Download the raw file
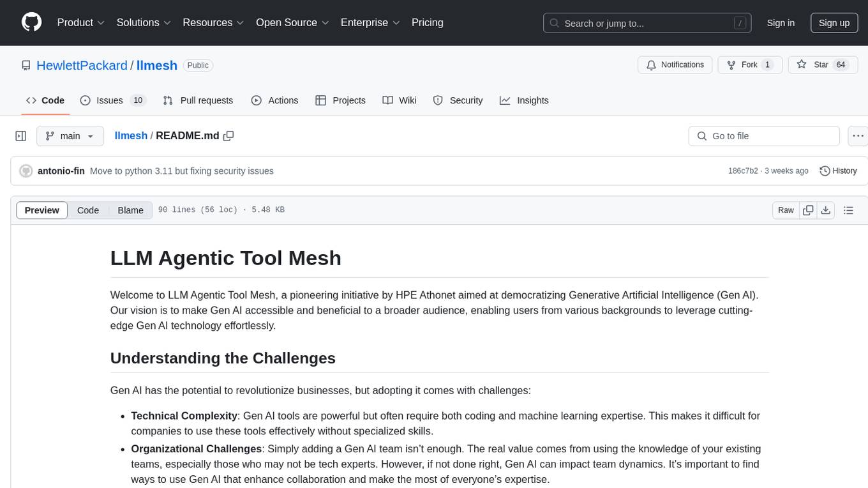This screenshot has height=488, width=868. (825, 210)
